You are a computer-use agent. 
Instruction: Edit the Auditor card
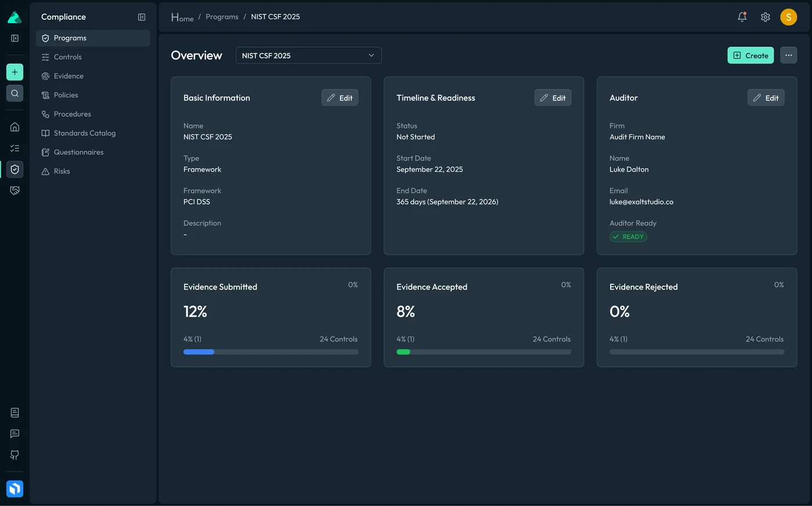[x=766, y=97]
